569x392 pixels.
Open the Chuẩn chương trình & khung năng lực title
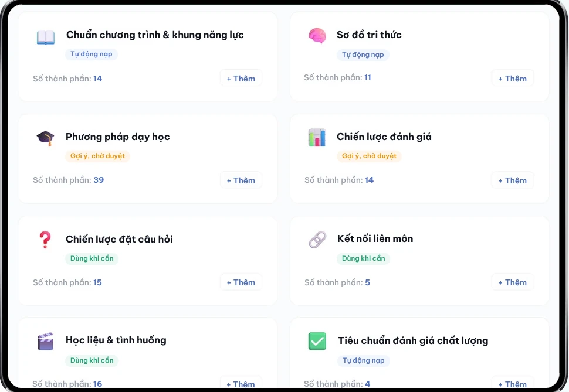tap(155, 35)
